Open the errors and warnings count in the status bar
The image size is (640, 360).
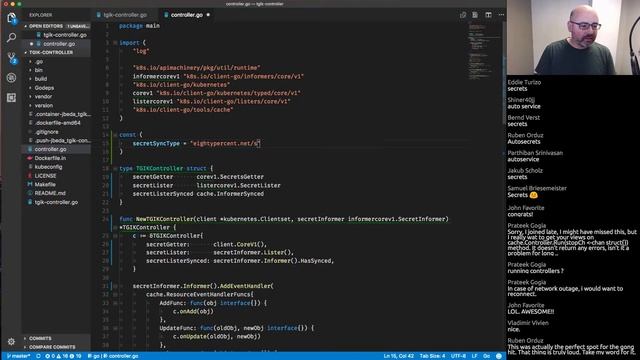[63, 356]
